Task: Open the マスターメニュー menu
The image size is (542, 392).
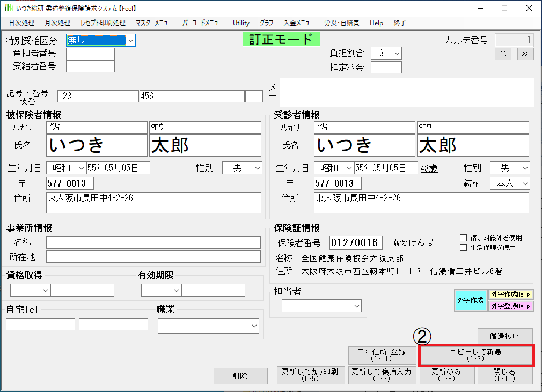Action: pos(154,23)
